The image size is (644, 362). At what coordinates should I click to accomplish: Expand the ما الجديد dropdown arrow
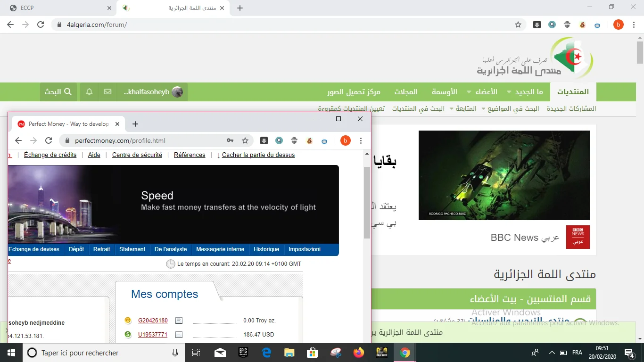tap(509, 92)
